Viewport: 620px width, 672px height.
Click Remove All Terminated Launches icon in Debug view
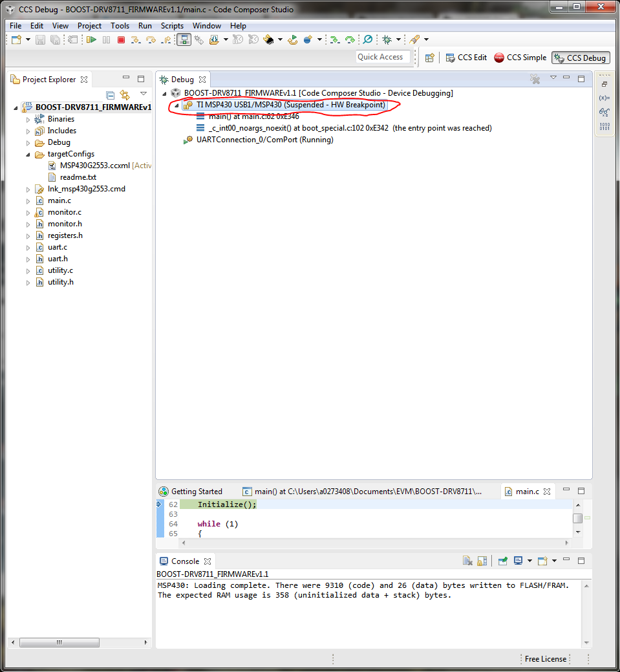click(x=535, y=79)
